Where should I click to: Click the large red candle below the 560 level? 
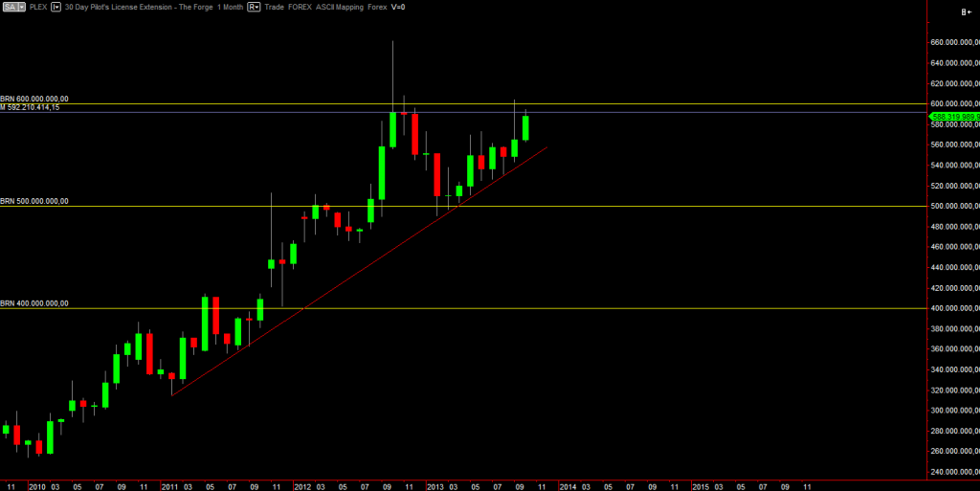pos(436,175)
